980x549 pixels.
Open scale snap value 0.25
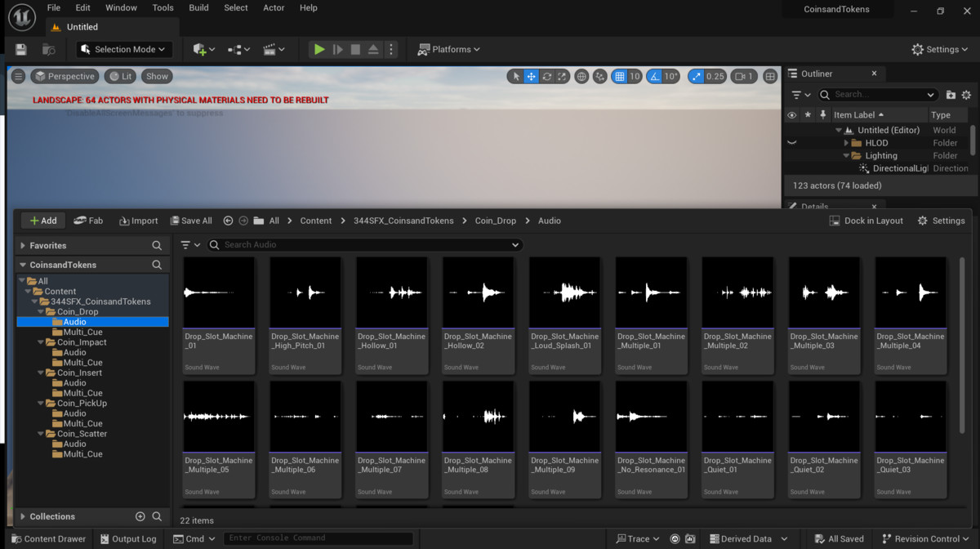click(x=715, y=76)
